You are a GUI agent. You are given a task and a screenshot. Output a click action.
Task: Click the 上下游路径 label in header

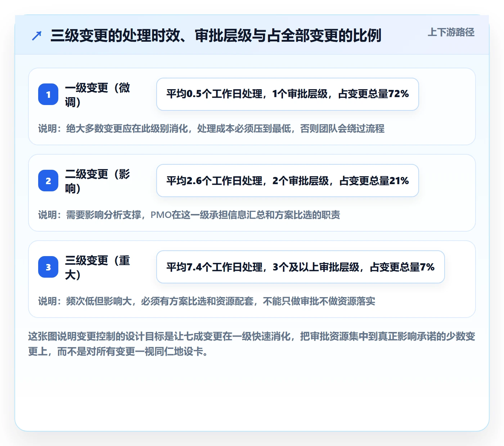point(451,32)
